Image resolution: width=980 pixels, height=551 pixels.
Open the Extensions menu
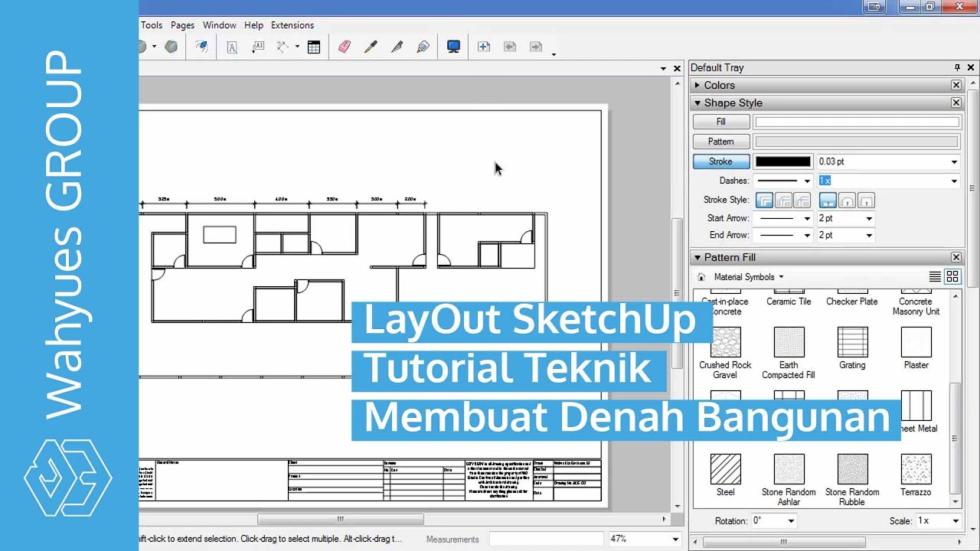pyautogui.click(x=292, y=25)
